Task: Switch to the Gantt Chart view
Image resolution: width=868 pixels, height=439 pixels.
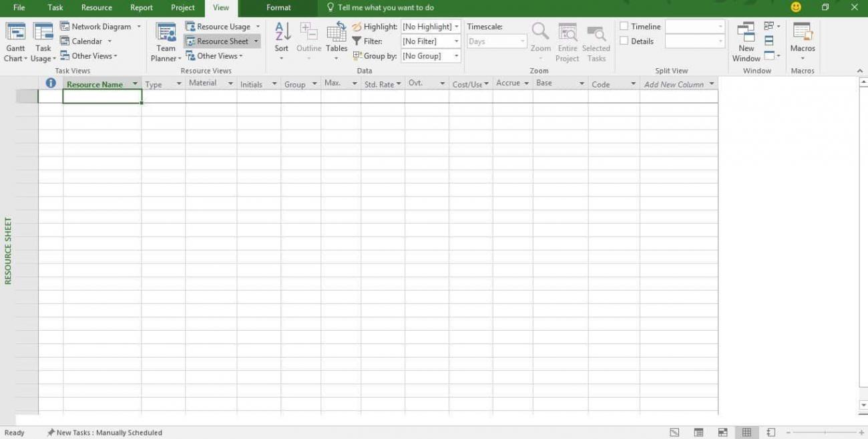Action: click(15, 41)
